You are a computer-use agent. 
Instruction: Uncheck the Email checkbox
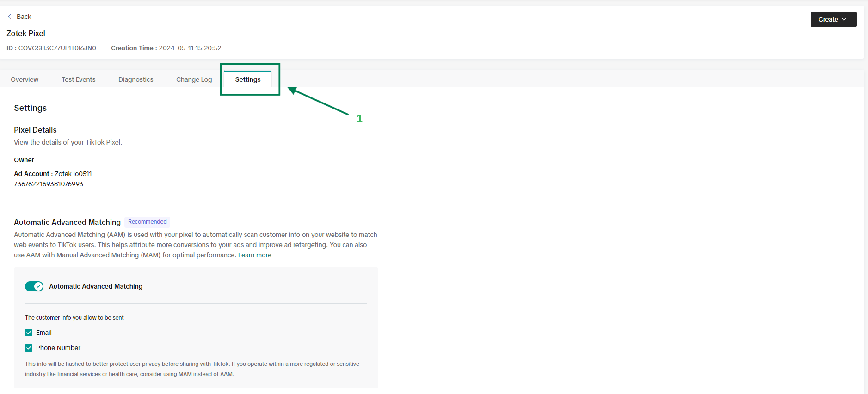point(29,333)
